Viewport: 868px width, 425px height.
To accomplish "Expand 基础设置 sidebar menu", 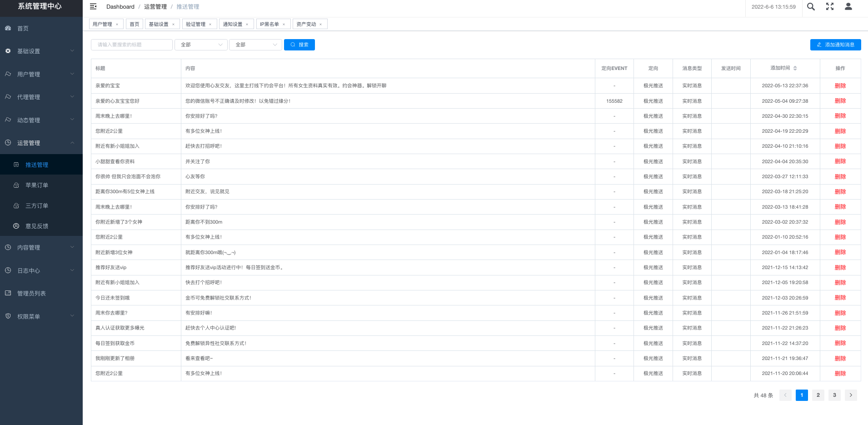I will (72, 51).
